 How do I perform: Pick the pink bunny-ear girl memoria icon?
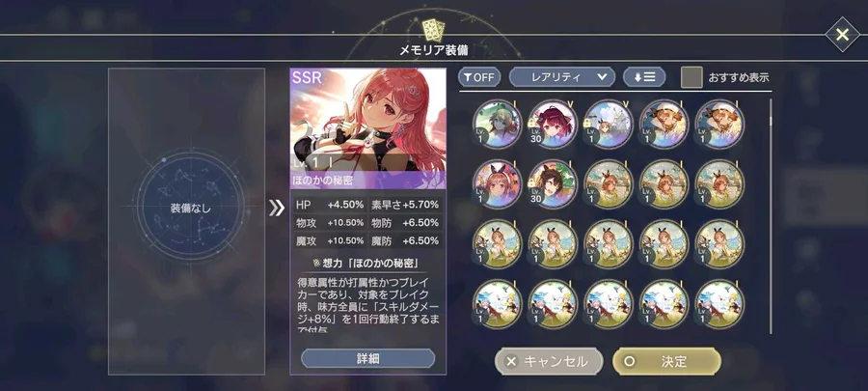(497, 184)
